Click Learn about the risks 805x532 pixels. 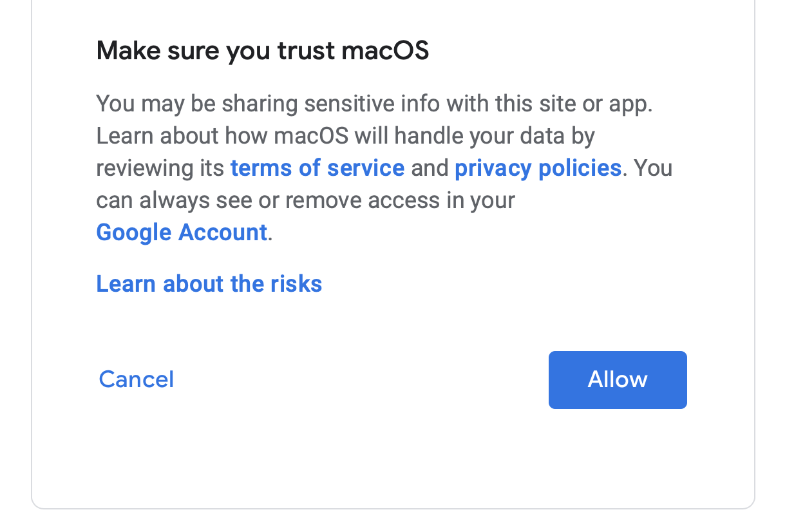209,284
